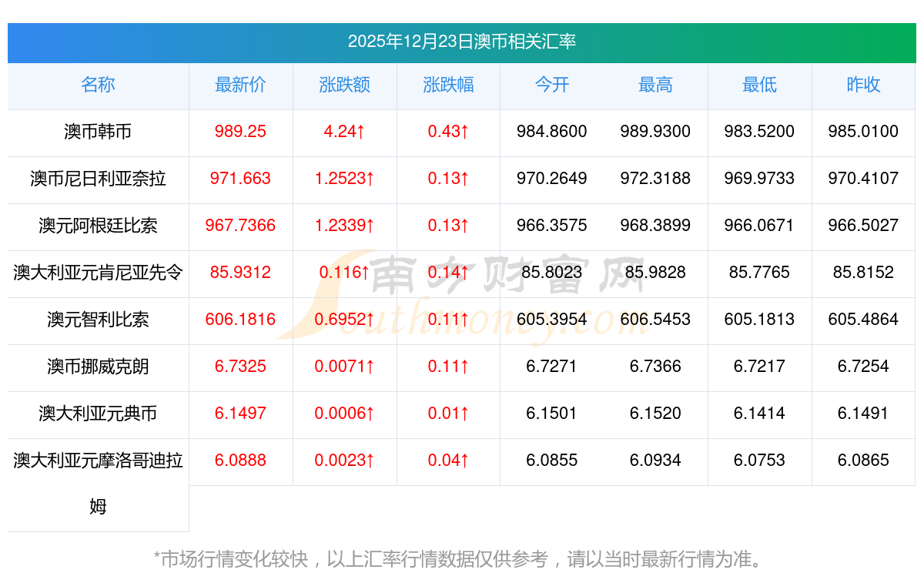Click opening value 605.3954

pos(552,320)
